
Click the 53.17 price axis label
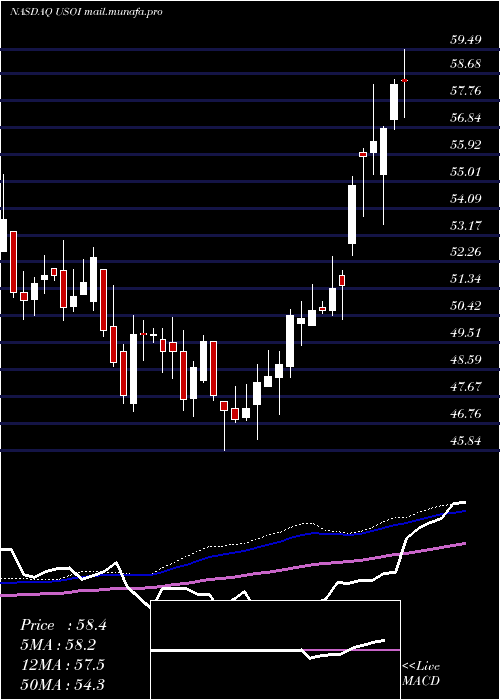(466, 225)
